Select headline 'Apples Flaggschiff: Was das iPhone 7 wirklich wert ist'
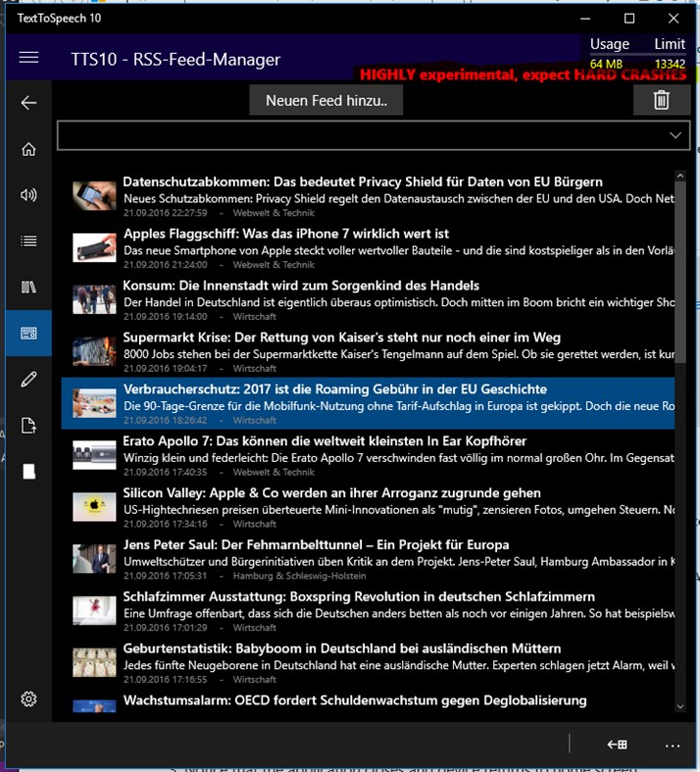This screenshot has width=700, height=772. [286, 233]
